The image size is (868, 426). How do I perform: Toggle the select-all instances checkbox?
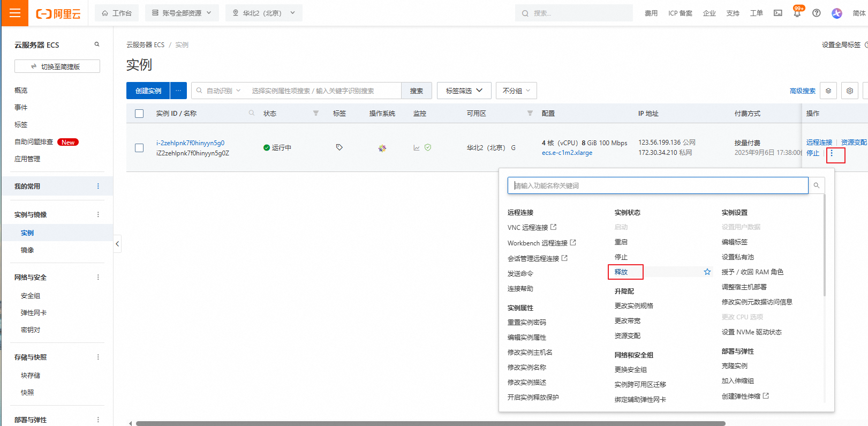point(139,114)
